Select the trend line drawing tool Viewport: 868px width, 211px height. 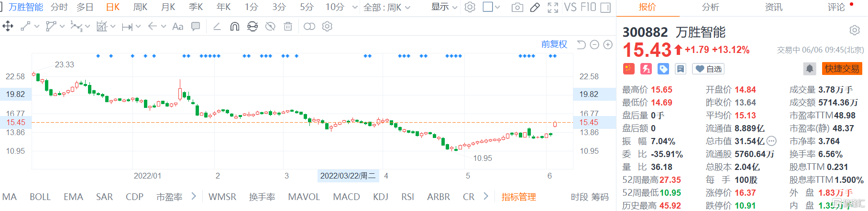point(26,26)
